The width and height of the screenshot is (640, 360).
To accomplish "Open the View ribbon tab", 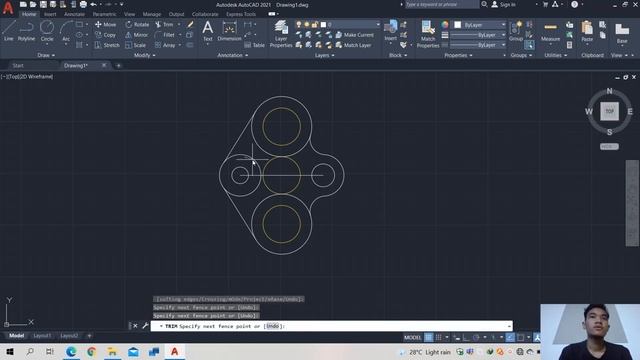I will 129,14.
